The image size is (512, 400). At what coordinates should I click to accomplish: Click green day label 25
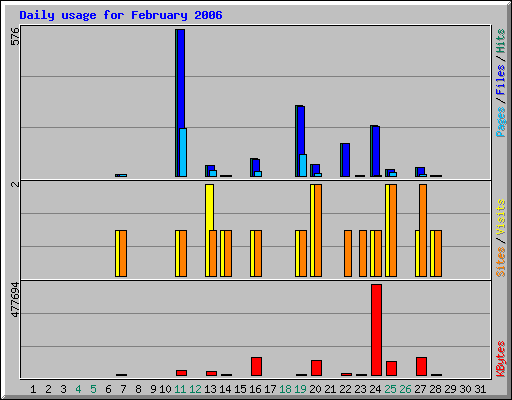coord(390,389)
